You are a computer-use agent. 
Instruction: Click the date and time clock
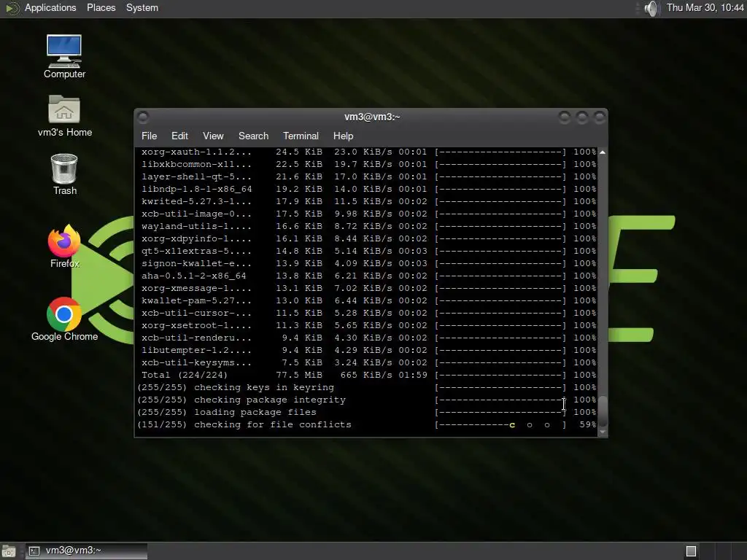pyautogui.click(x=705, y=7)
